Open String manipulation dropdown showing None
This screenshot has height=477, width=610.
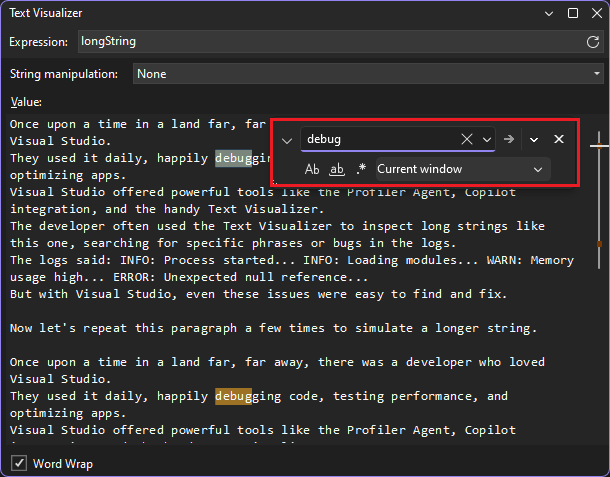pos(368,74)
